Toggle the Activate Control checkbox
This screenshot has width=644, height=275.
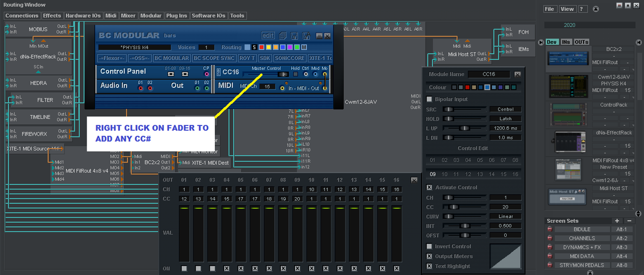pyautogui.click(x=429, y=188)
